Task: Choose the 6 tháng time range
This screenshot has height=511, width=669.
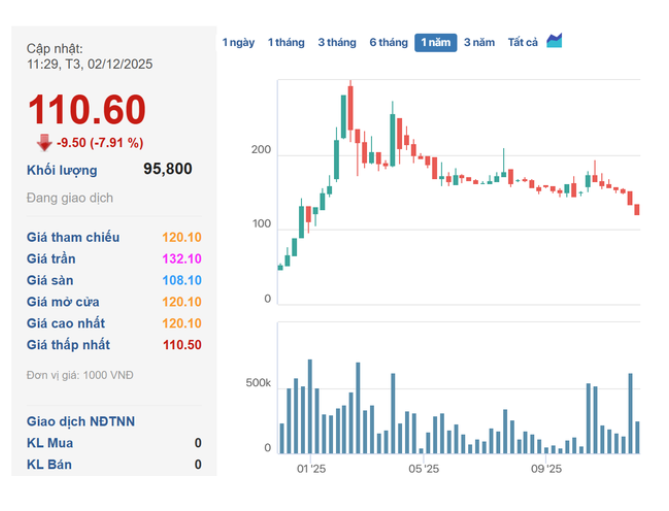Action: [388, 42]
